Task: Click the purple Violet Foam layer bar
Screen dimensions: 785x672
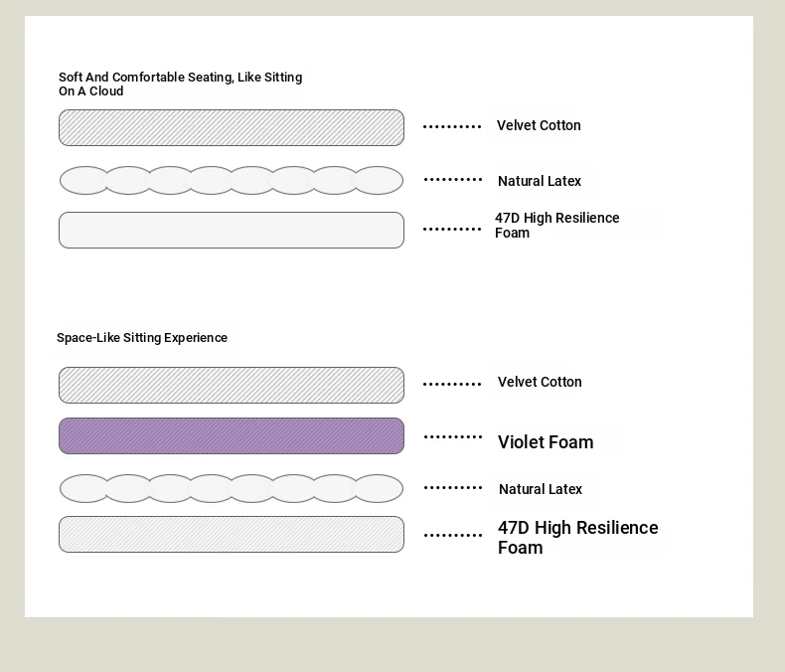Action: tap(232, 436)
